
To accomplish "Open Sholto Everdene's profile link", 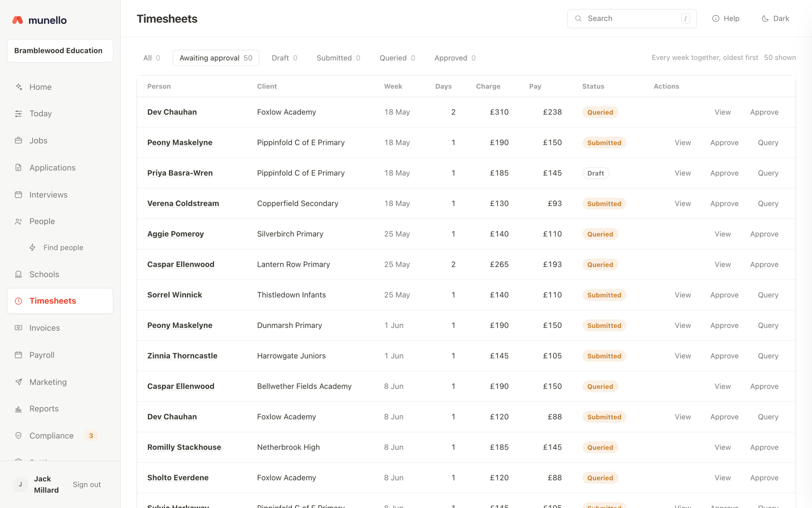I will point(178,478).
